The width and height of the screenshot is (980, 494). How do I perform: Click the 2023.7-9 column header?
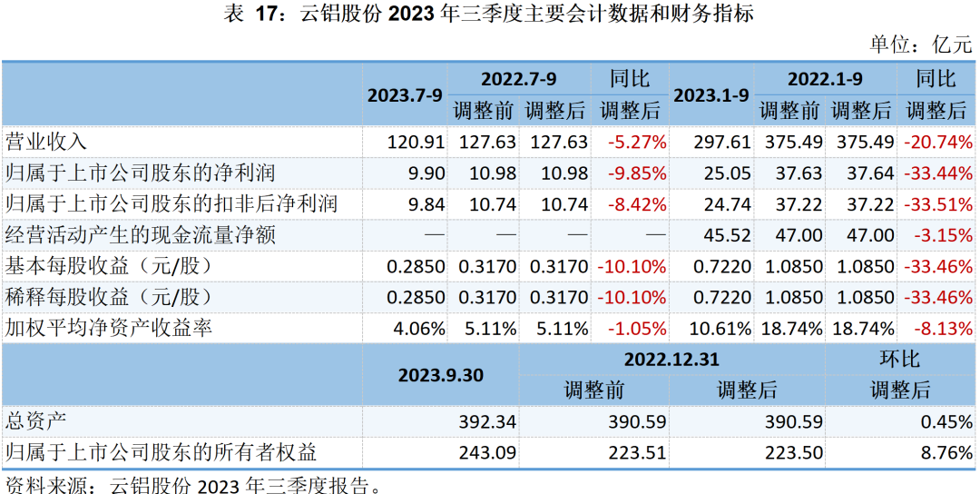pyautogui.click(x=405, y=94)
